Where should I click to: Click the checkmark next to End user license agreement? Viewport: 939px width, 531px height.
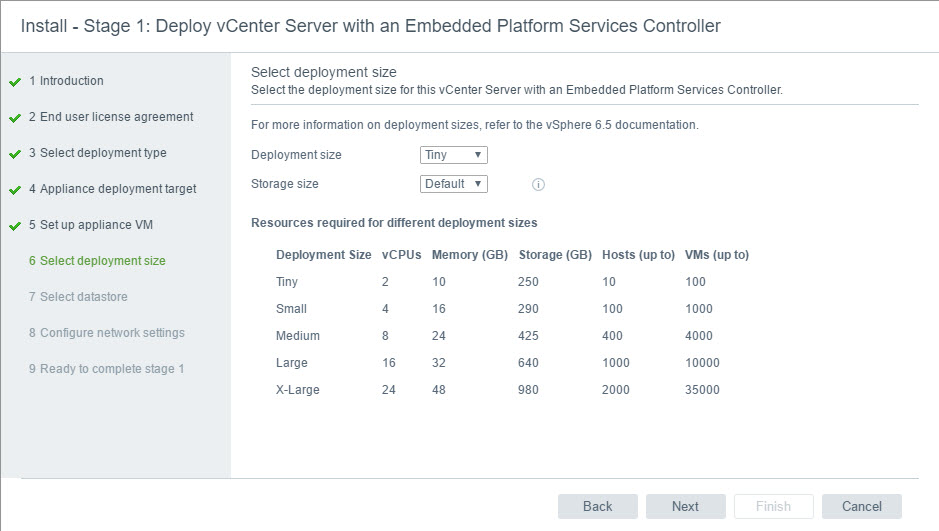point(15,118)
